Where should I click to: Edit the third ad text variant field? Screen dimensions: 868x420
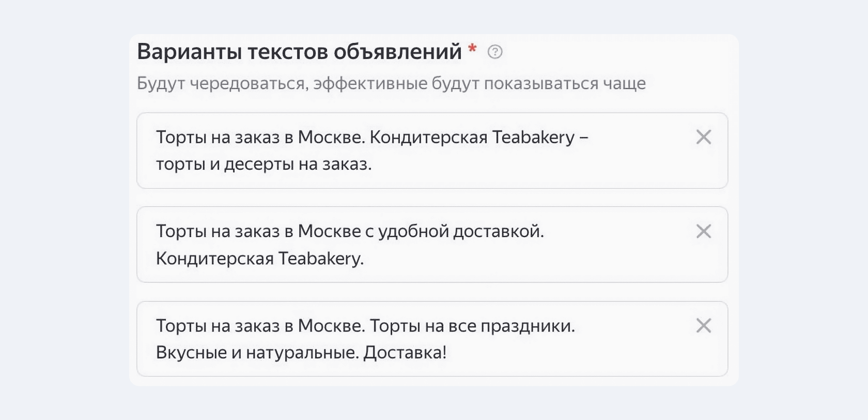tap(432, 339)
